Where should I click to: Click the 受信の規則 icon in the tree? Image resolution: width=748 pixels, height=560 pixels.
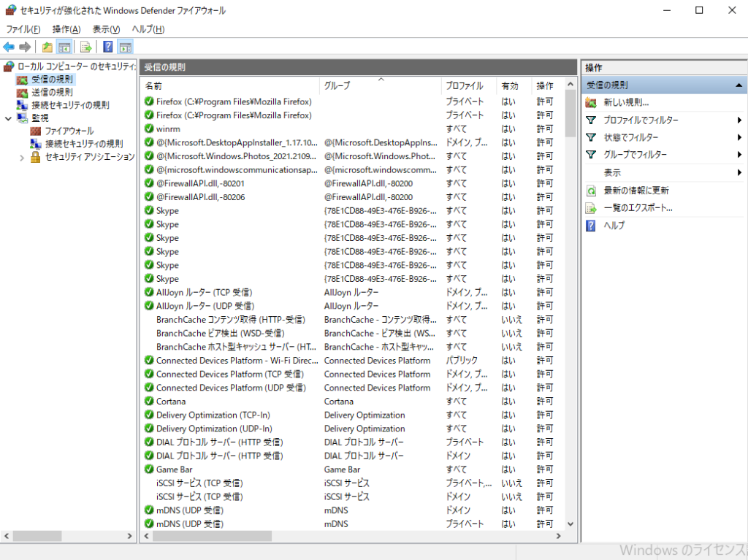[22, 80]
